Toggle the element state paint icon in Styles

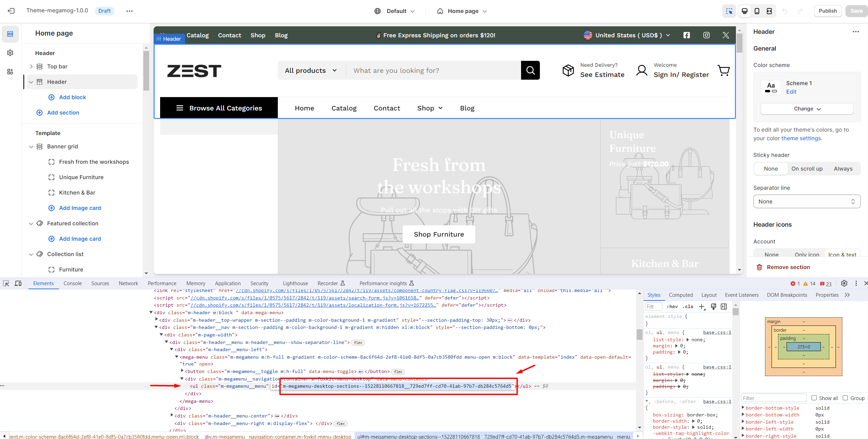[x=713, y=307]
